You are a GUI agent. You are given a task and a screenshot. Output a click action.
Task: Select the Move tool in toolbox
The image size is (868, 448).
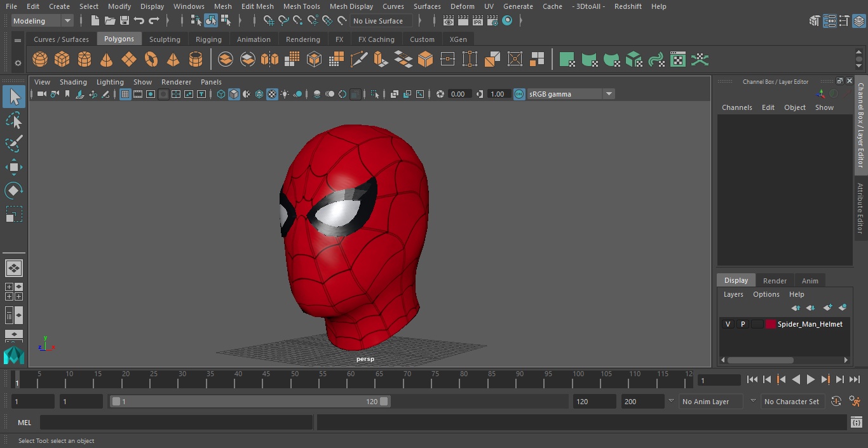tap(14, 168)
